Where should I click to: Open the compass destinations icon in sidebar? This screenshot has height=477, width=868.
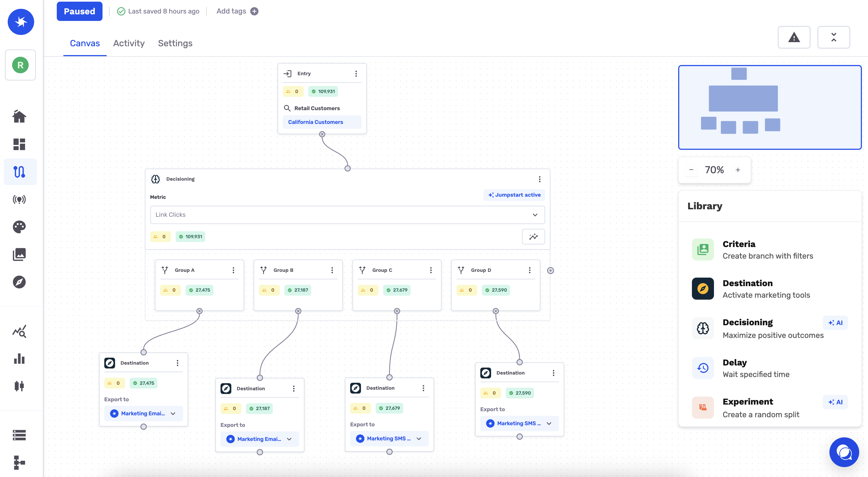19,282
